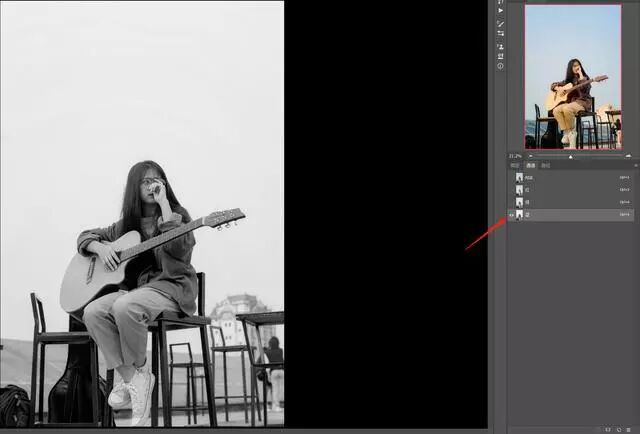Screen dimensions: 640x434
Task: Select the Channels tab
Action: tap(530, 165)
